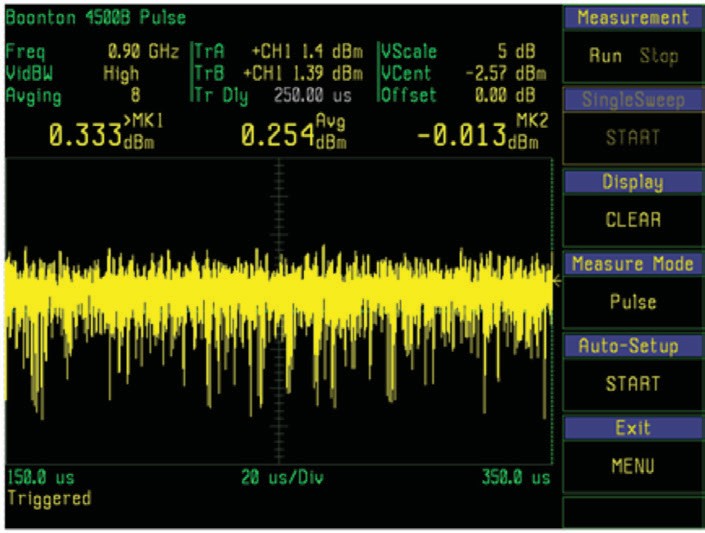Click the 150.0 us start time label
The width and height of the screenshot is (705, 533).
41,478
